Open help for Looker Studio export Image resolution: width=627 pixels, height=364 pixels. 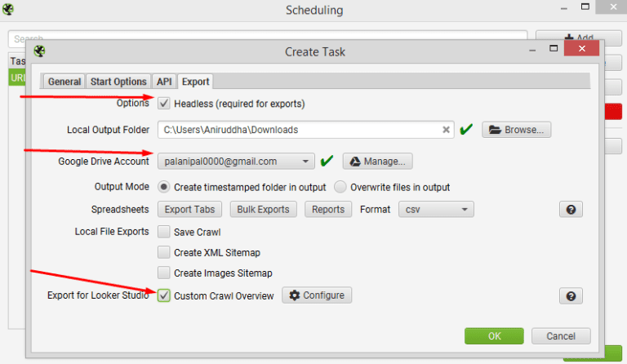point(571,296)
